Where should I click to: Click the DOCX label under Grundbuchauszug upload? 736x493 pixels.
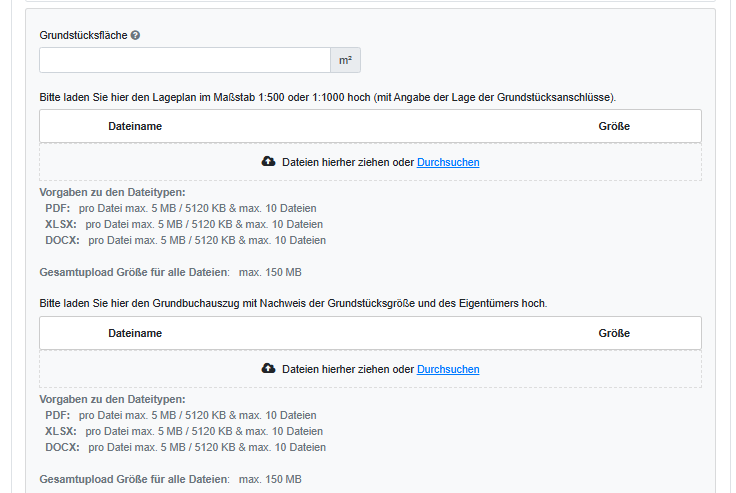[x=62, y=447]
